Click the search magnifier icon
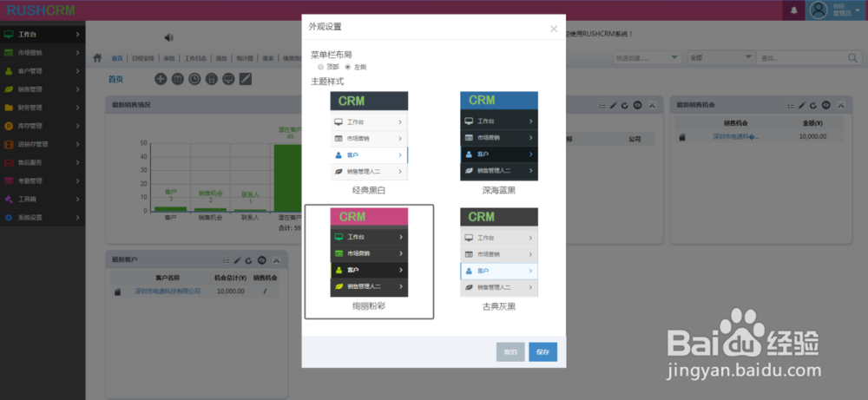The height and width of the screenshot is (400, 868). tap(852, 57)
